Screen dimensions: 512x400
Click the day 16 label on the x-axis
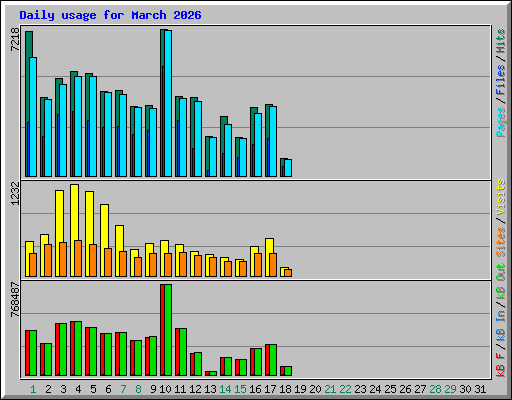pos(255,389)
